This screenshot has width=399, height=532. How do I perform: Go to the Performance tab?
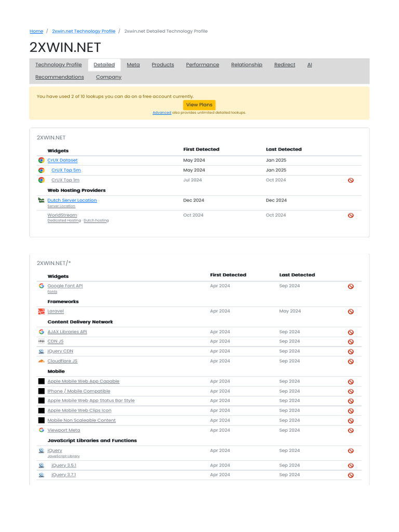[x=203, y=64]
